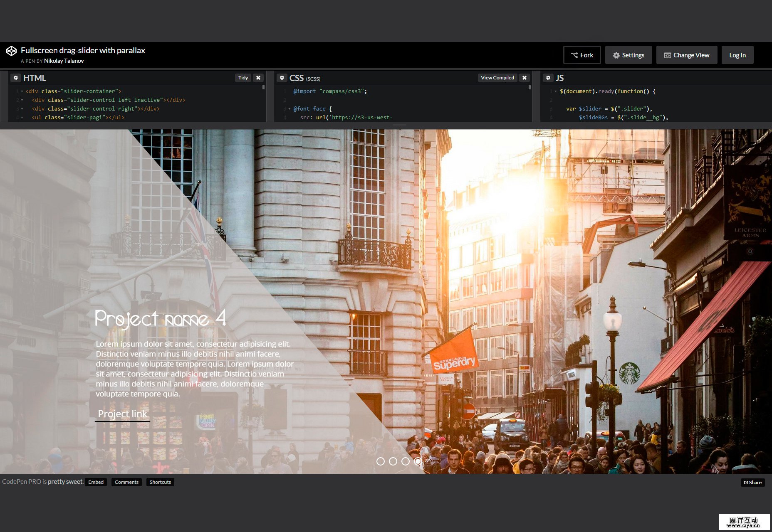
Task: Select the fourth slider pagination dot
Action: (418, 461)
